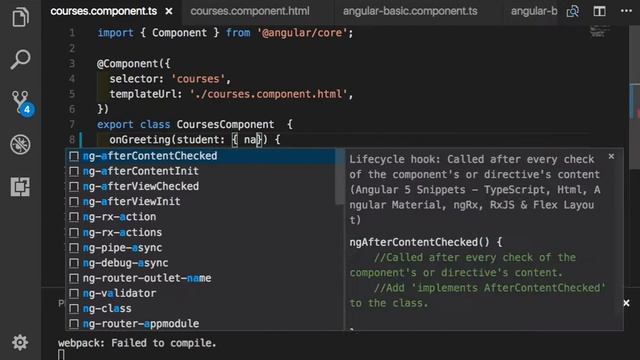640x360 pixels.
Task: Click the '@angular/core' string
Action: (302, 33)
